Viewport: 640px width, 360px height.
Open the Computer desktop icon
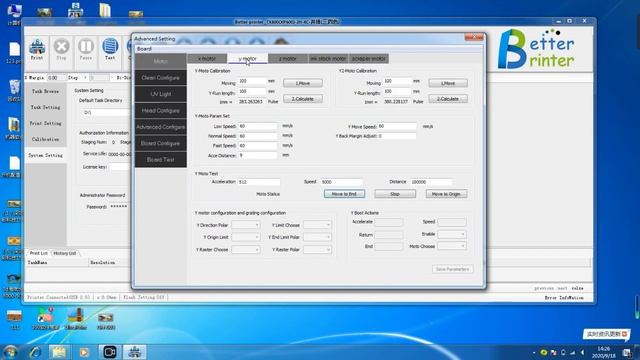14,13
